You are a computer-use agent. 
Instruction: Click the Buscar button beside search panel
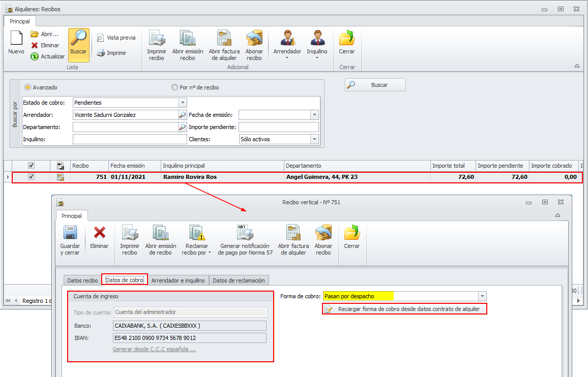coord(375,85)
